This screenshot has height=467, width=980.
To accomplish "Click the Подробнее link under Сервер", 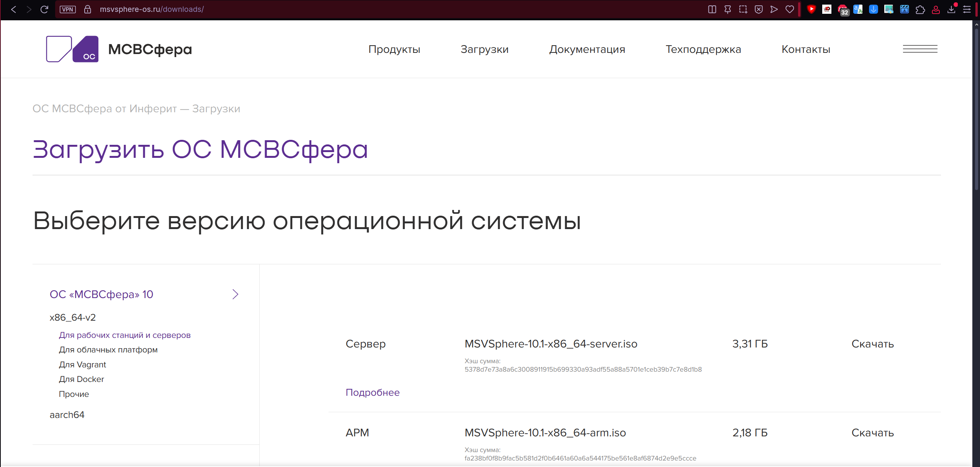I will click(372, 392).
